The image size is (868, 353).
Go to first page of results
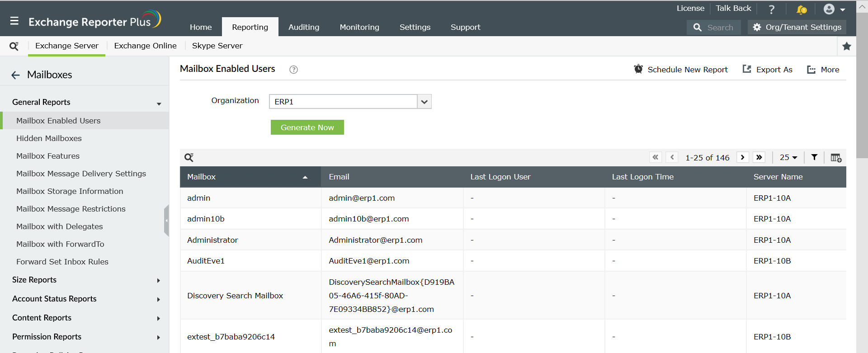(x=656, y=157)
